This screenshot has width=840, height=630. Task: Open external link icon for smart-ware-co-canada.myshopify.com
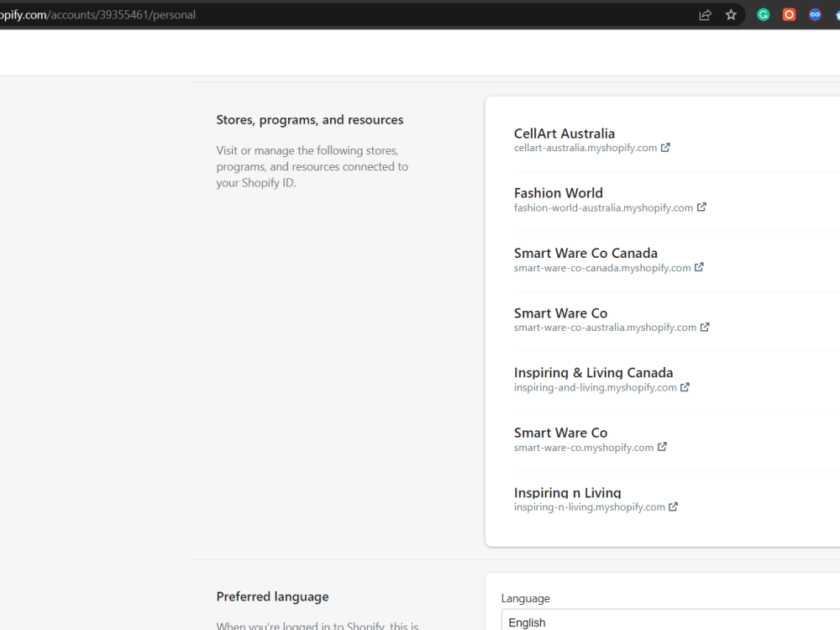(x=699, y=267)
